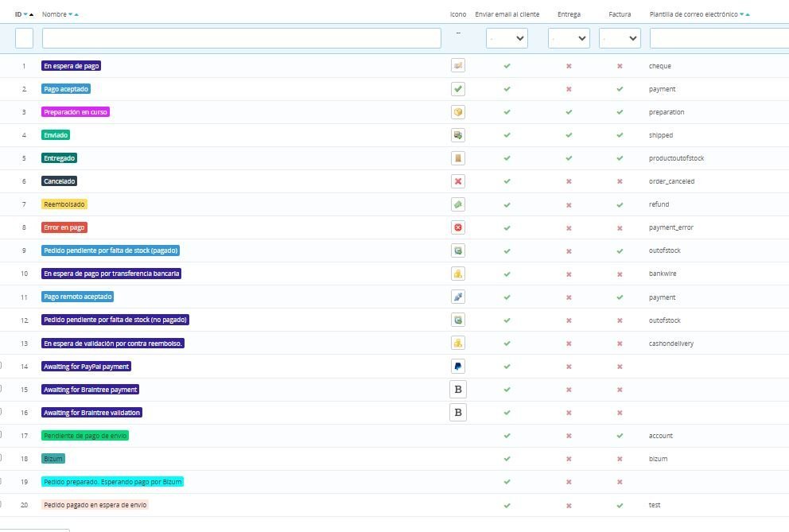Click the 'Entregado' status label
Screen dimensions: 789x532
59,158
